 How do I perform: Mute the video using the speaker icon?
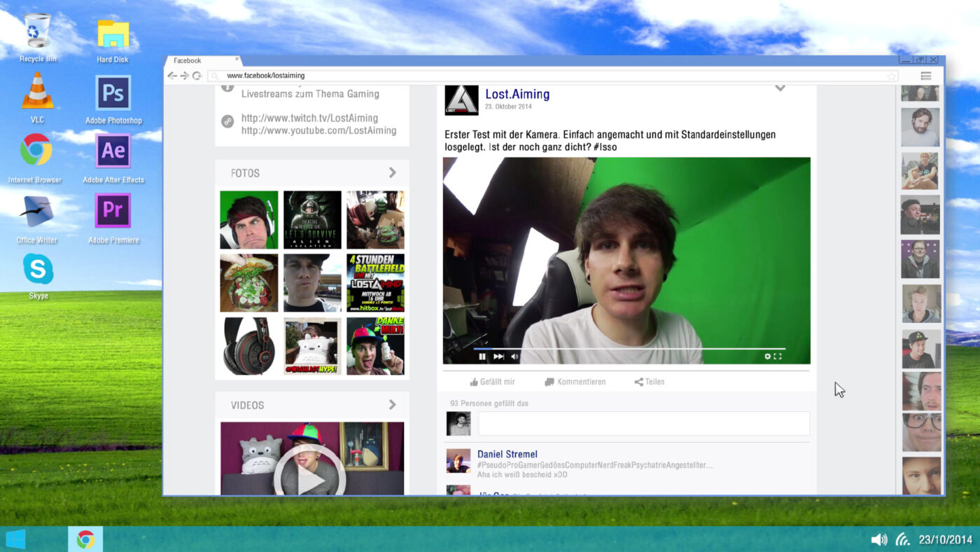[514, 357]
